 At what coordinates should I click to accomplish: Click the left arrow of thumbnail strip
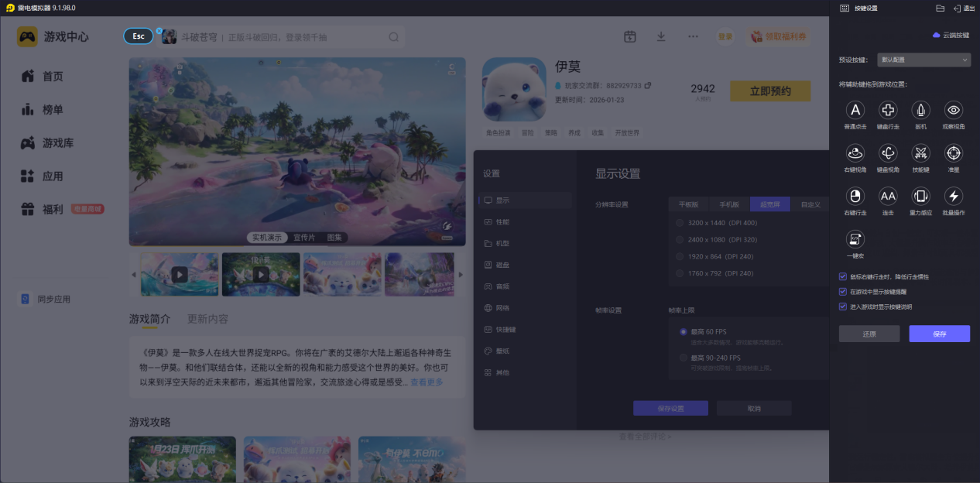[x=134, y=275]
